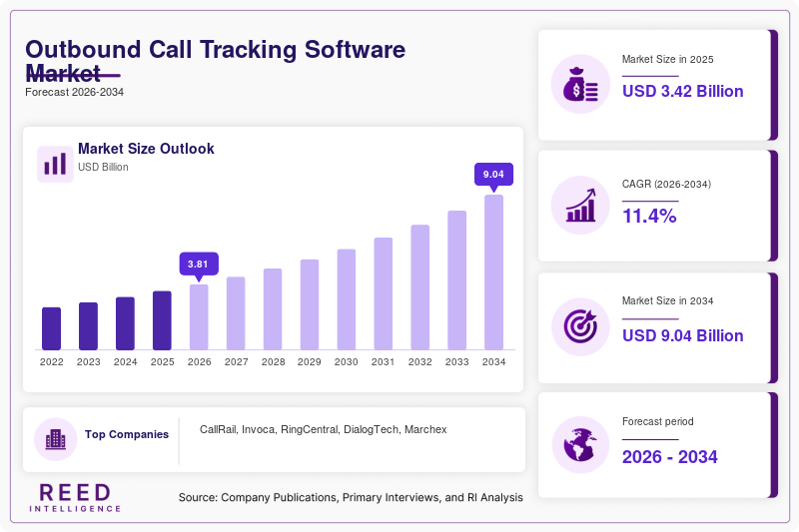Viewport: 799px width, 532px height.
Task: Select the 2031 bar in the chart
Action: (x=384, y=293)
